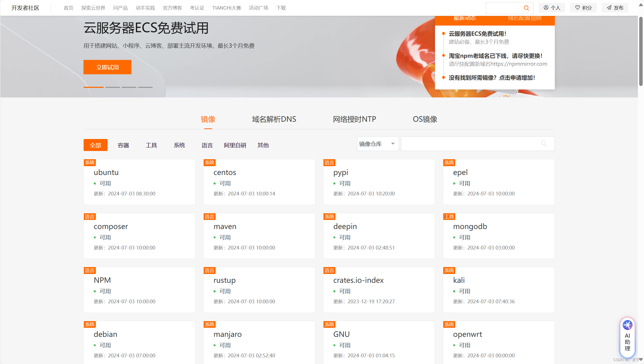Open the epel mirror card
Viewport: 644px width, 364px height.
pos(499,182)
